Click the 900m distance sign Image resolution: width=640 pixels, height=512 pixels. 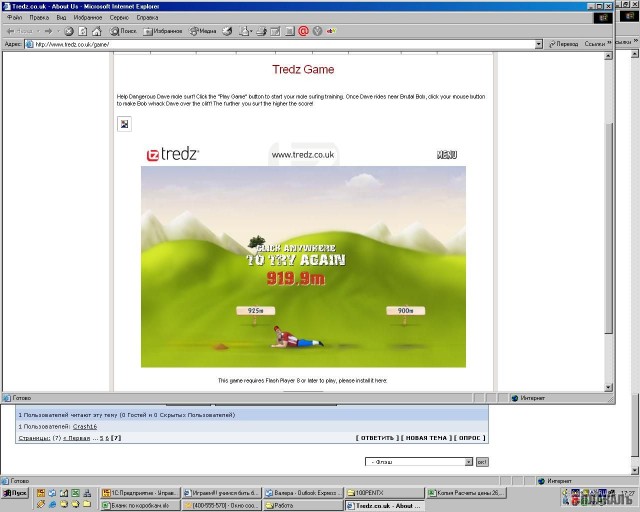click(x=405, y=311)
